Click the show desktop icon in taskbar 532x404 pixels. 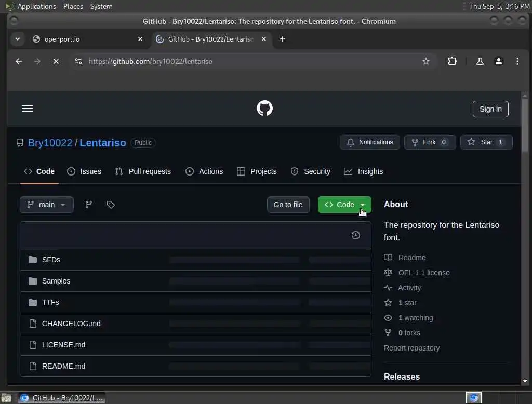click(6, 398)
